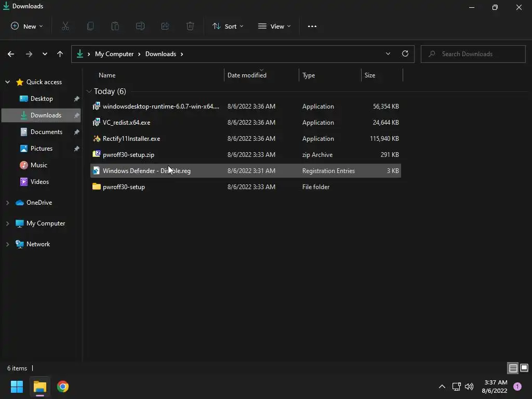
Task: Click File Explorer in the taskbar
Action: tap(39, 387)
